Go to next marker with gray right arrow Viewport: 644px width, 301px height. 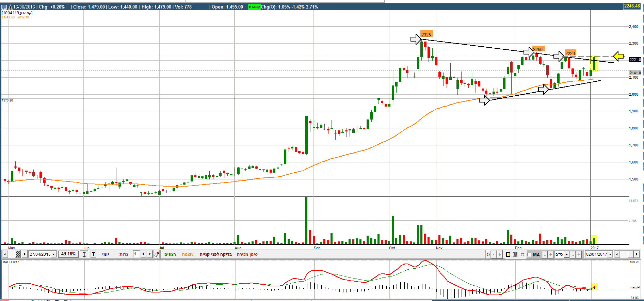coord(500,254)
